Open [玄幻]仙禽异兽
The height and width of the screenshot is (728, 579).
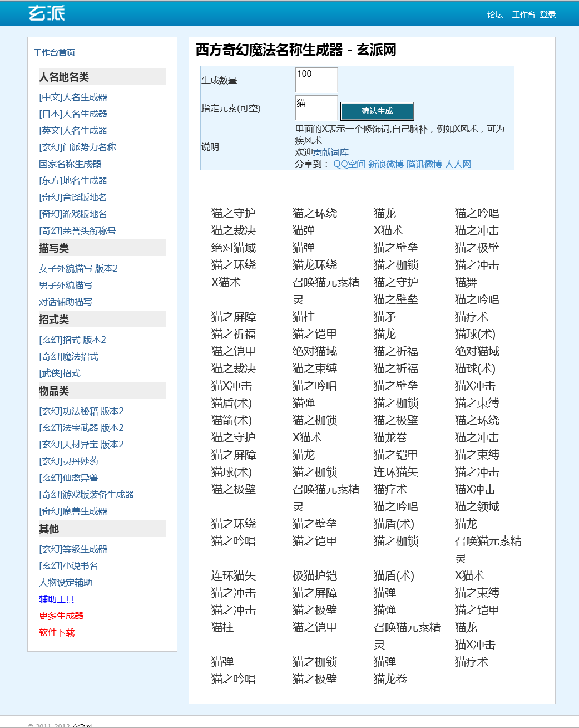[x=68, y=478]
